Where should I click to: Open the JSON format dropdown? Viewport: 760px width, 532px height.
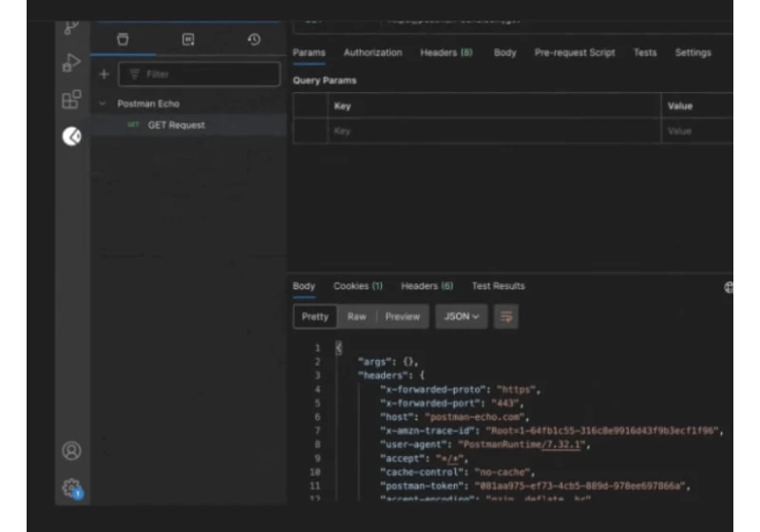(x=461, y=316)
